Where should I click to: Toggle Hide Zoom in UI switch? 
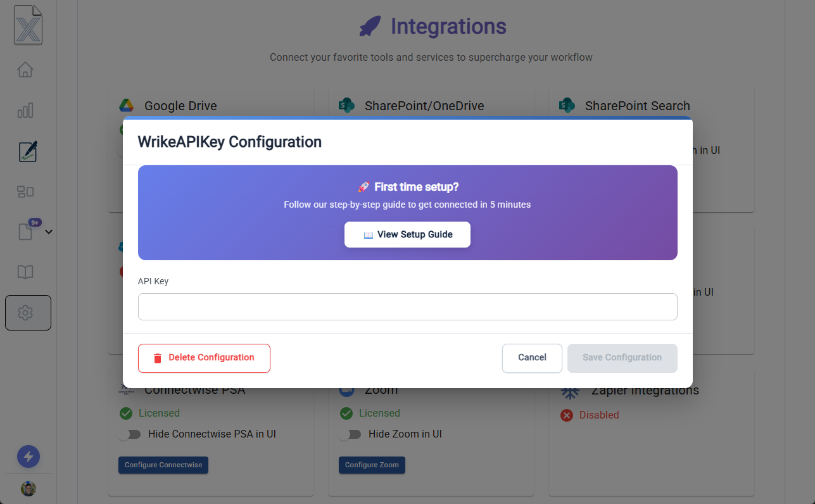click(x=350, y=434)
